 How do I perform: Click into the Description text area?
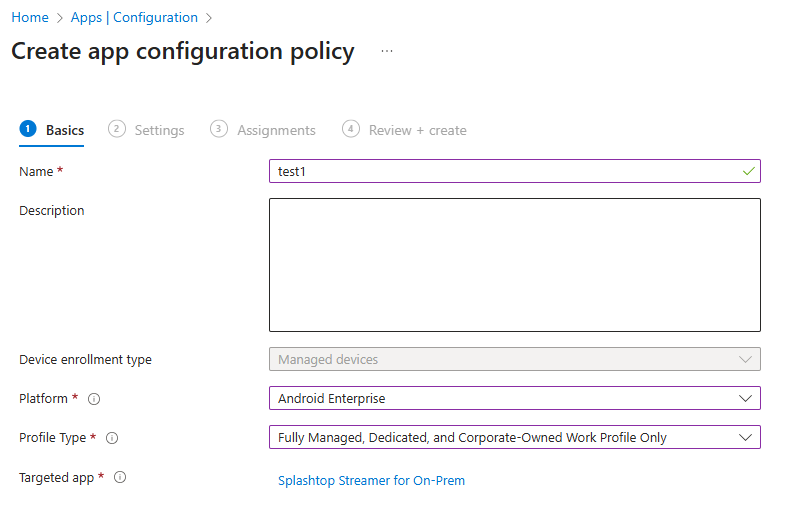click(x=514, y=265)
